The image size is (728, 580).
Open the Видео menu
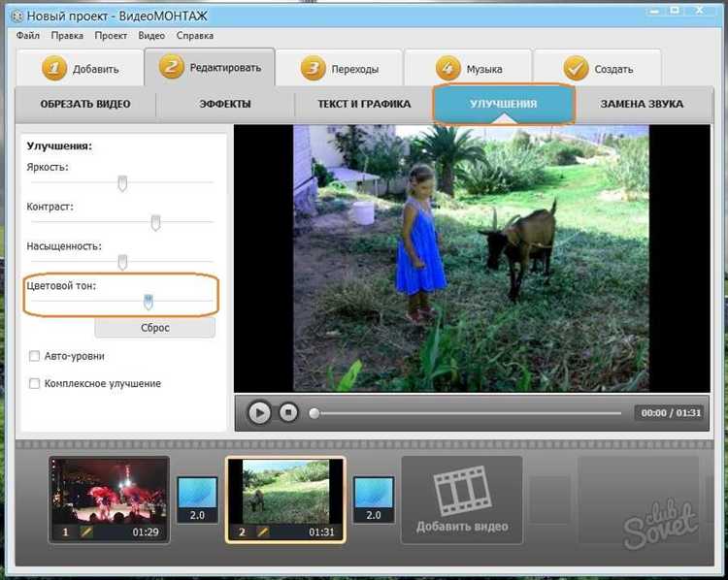(x=151, y=36)
